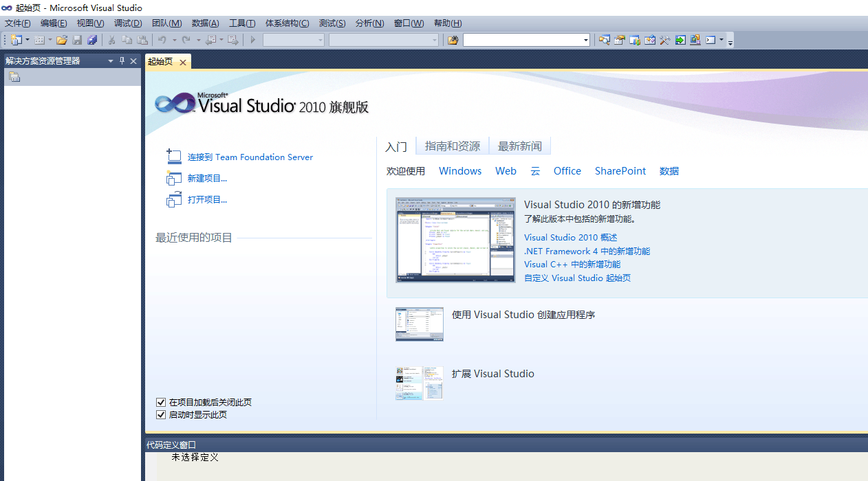Click .NET Framework 4 中的新增功能 link
Screen dimensions: 868x481
click(587, 251)
